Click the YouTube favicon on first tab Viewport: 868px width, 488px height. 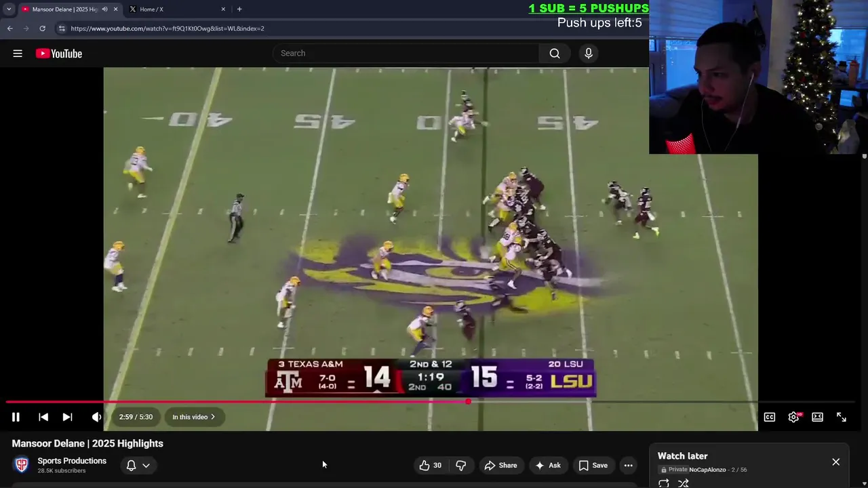click(25, 9)
